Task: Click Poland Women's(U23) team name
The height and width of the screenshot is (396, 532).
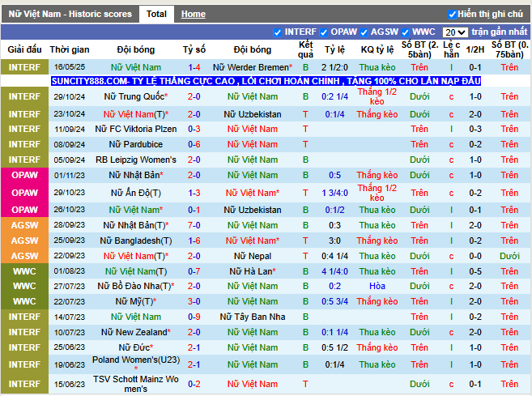Action: [136, 360]
